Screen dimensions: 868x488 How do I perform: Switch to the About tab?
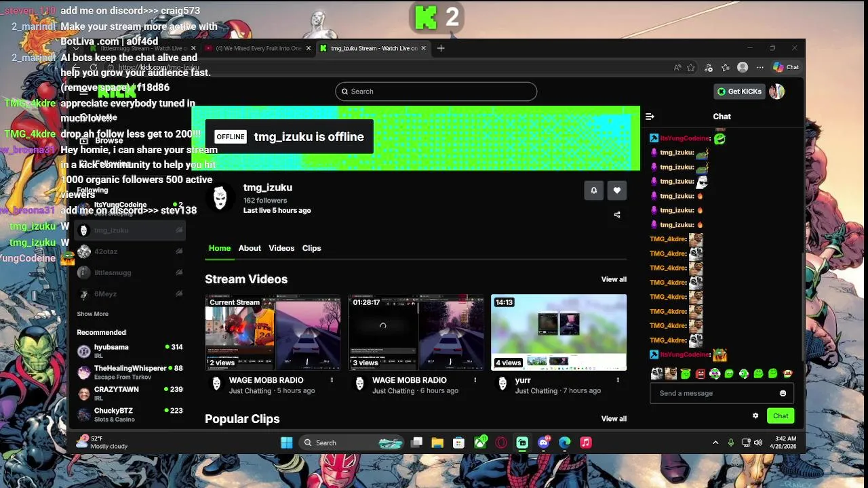click(x=250, y=248)
